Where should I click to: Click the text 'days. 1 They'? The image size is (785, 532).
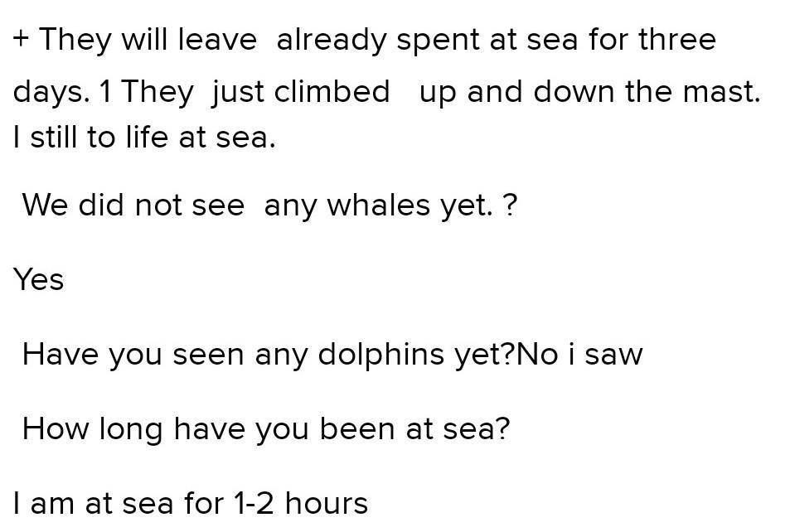coord(103,91)
